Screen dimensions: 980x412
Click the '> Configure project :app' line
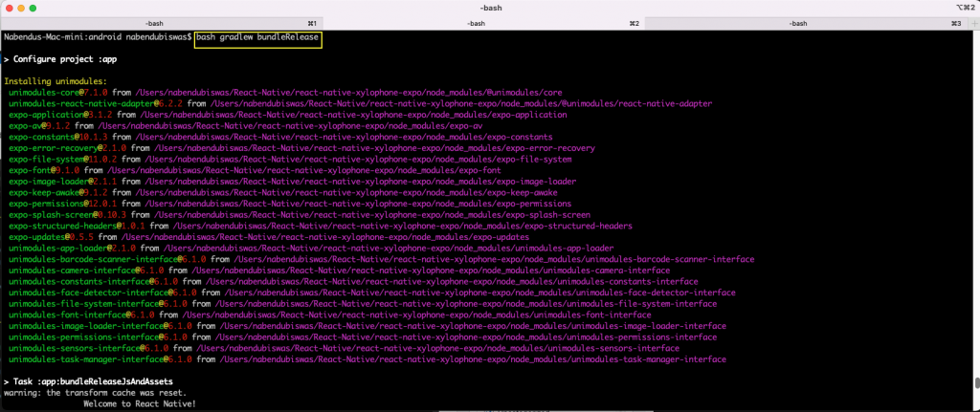(x=60, y=60)
